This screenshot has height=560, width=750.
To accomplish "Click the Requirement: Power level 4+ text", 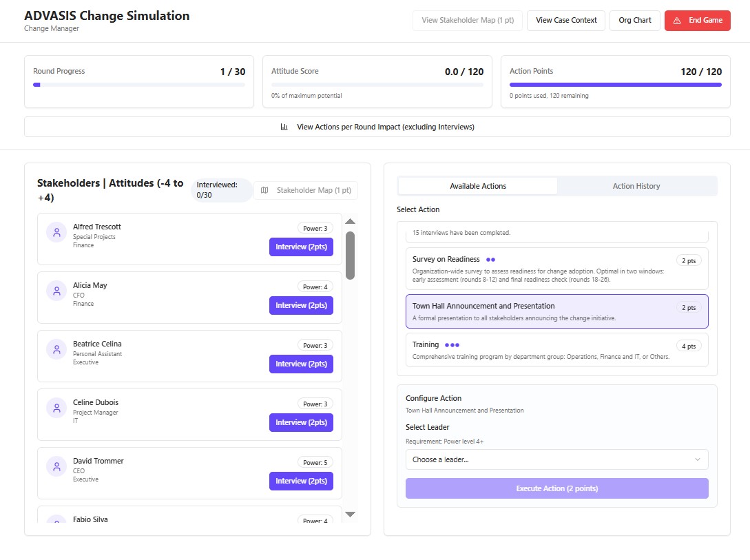I will pos(444,442).
